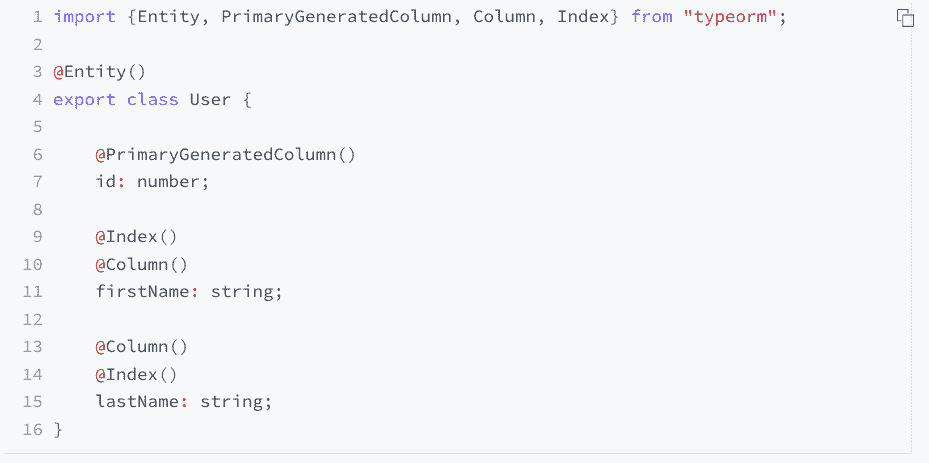Click line number 8

[37, 209]
